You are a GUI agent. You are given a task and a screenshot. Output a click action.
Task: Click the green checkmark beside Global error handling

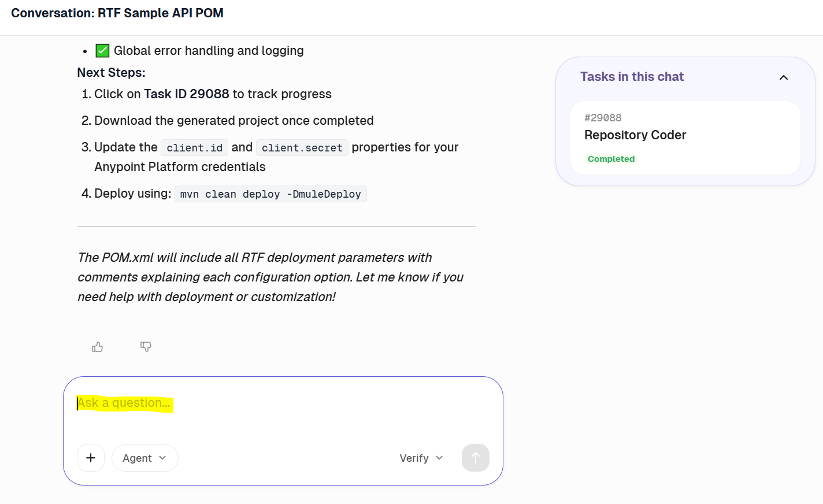[x=102, y=50]
